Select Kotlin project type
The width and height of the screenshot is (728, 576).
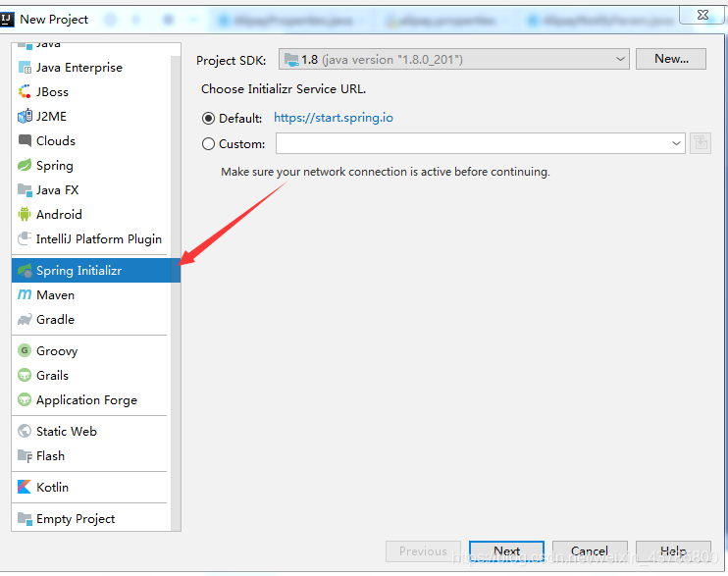(91, 487)
